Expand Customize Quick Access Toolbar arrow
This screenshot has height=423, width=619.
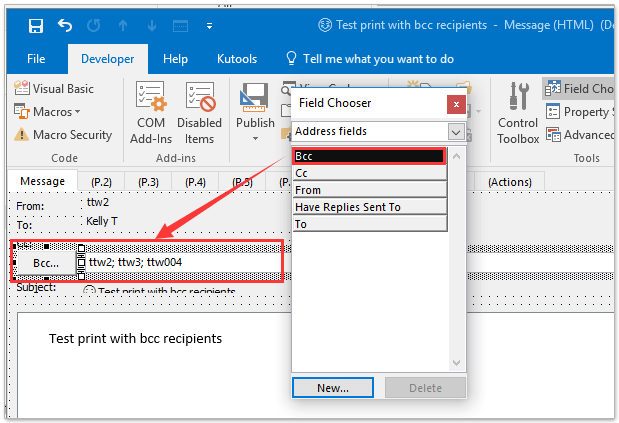pyautogui.click(x=210, y=26)
